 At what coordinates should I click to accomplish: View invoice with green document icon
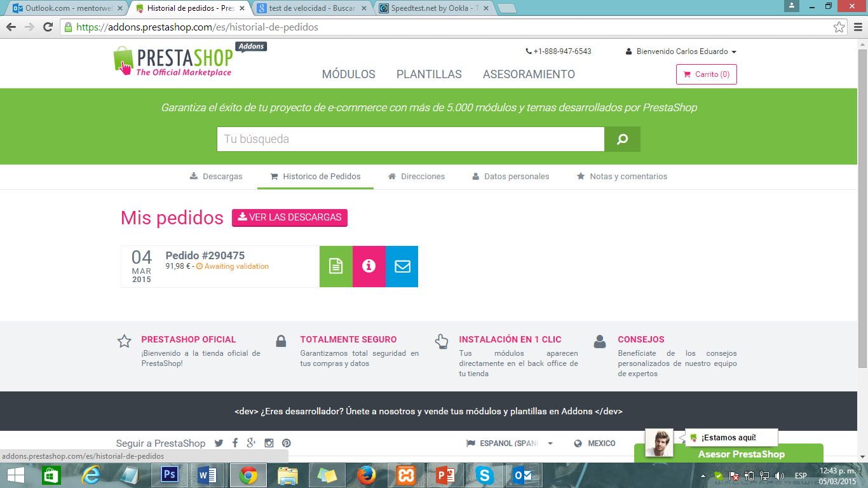(336, 266)
